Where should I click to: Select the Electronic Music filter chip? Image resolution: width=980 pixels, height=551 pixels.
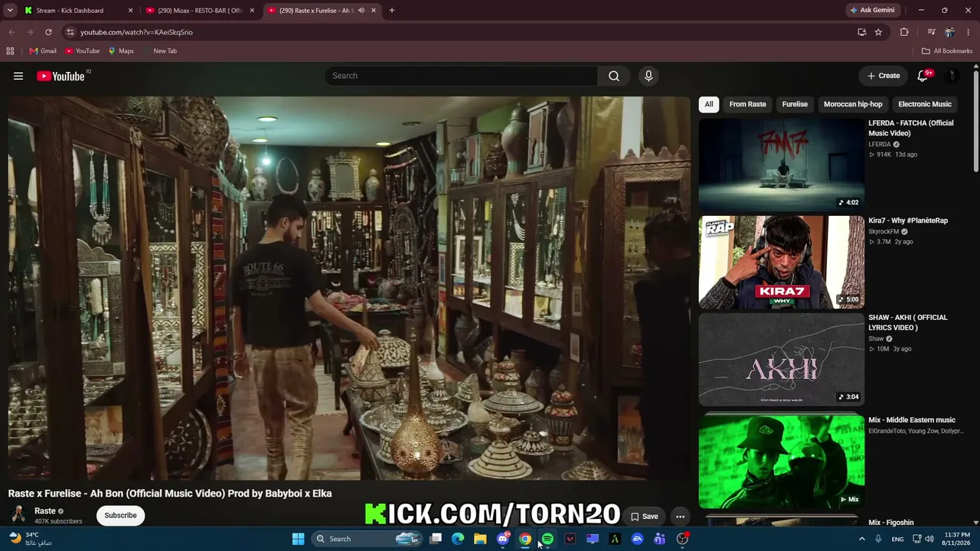point(925,104)
